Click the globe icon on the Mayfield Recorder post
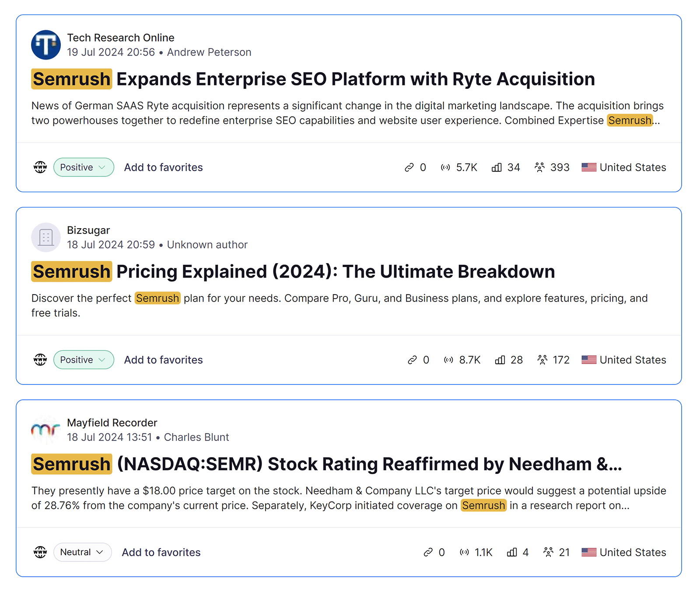 [40, 552]
